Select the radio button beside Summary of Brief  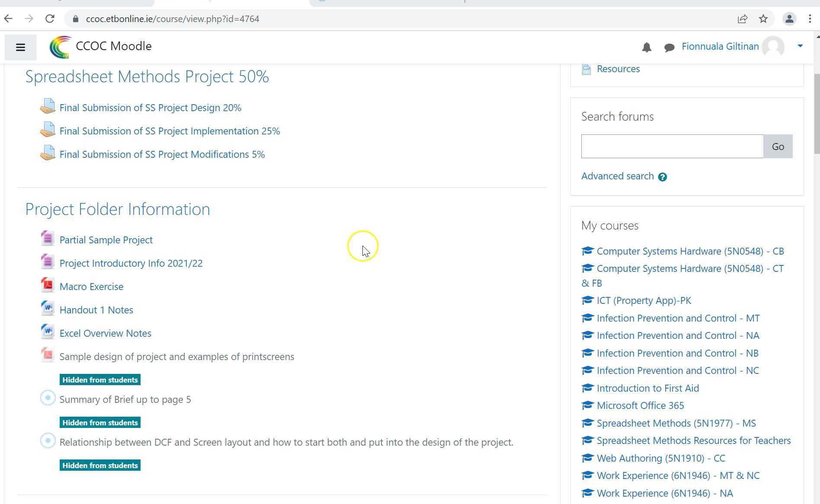[48, 398]
